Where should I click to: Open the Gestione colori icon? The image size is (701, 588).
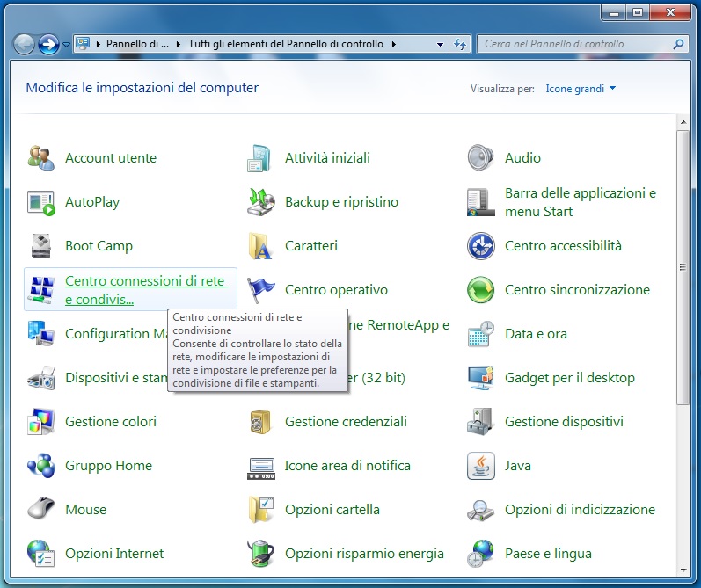click(41, 421)
